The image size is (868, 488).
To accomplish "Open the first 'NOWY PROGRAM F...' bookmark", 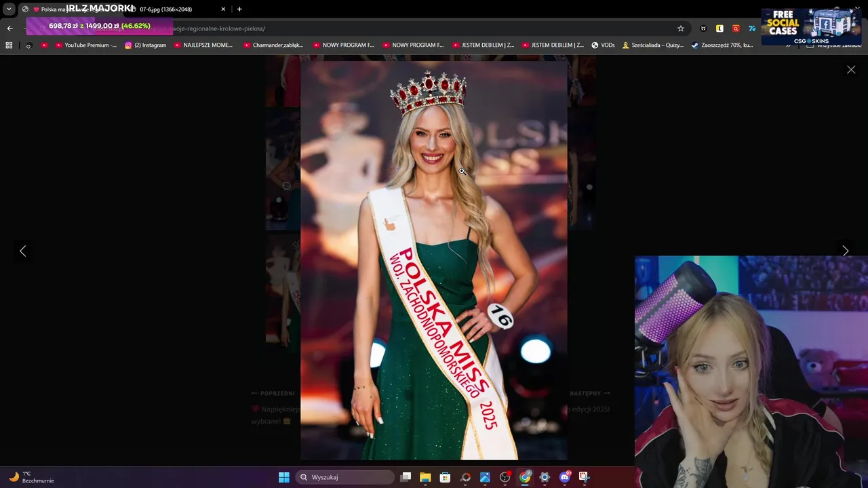I will (x=344, y=45).
